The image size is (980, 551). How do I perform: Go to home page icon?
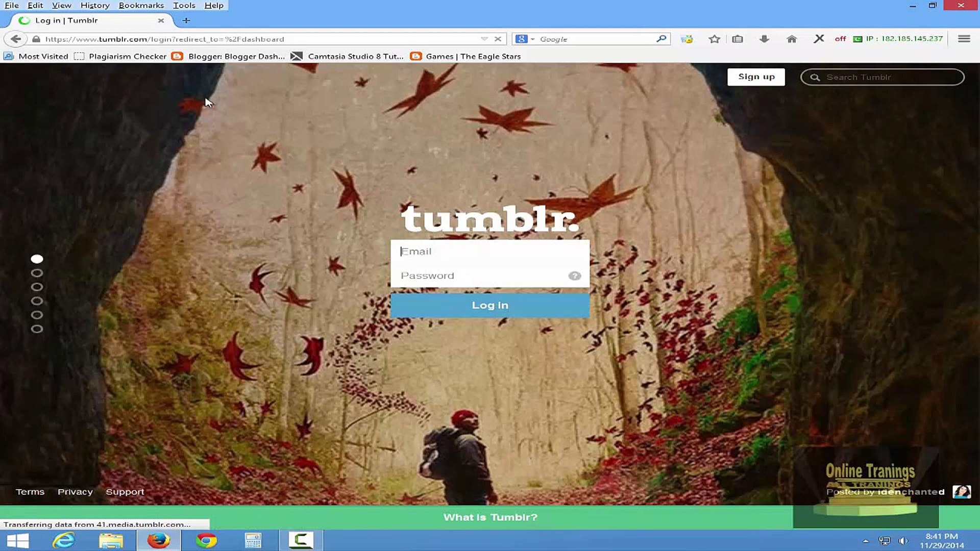tap(792, 39)
